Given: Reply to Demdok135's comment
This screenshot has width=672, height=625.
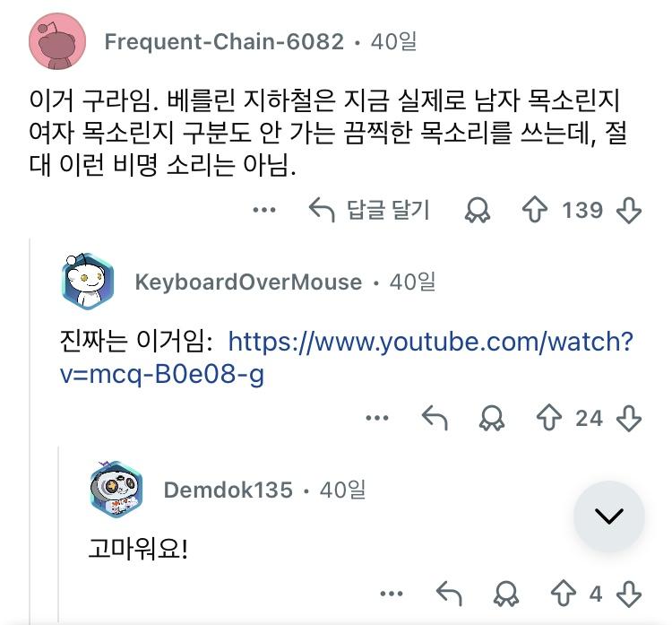Looking at the screenshot, I should tap(449, 594).
